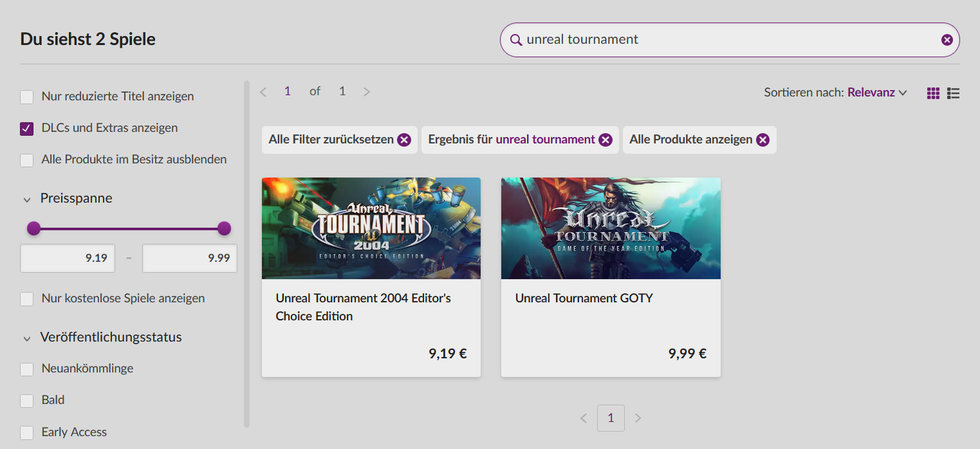Open the 'Sortieren nach: Relevanz' dropdown

pos(876,92)
